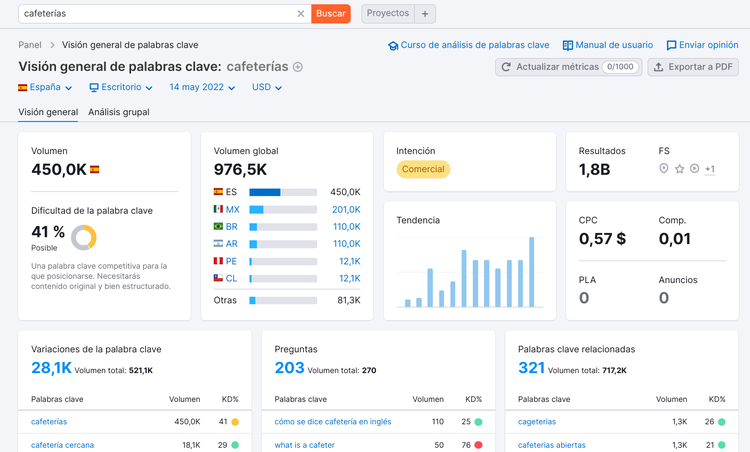Click the BR country link in Volumen global

pos(232,227)
